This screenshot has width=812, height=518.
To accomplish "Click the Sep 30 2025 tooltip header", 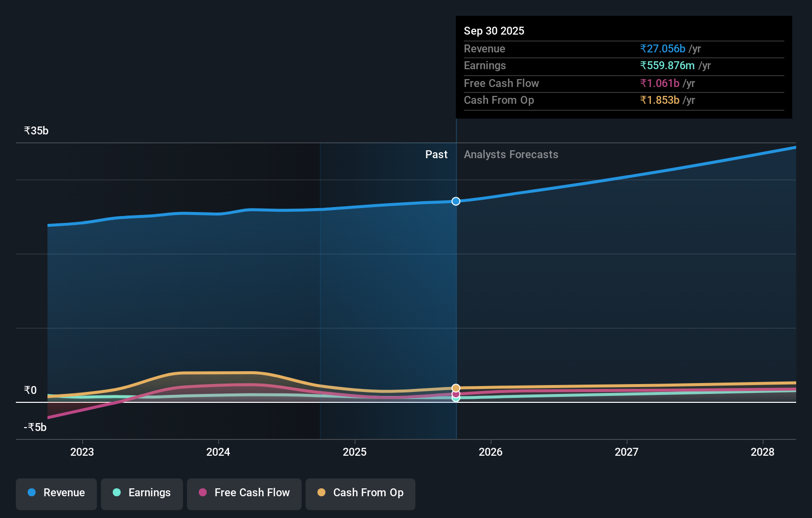I will tap(494, 31).
